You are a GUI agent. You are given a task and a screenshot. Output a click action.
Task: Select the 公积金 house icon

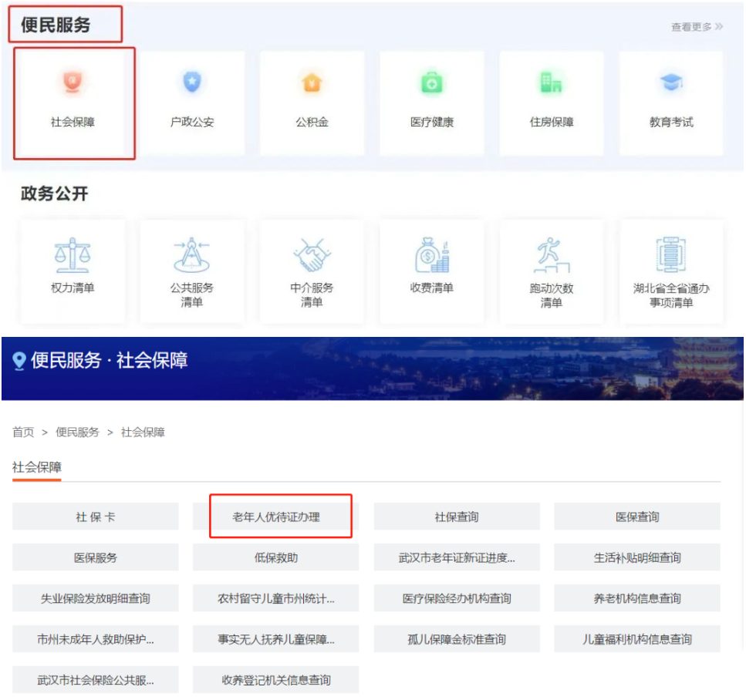(x=312, y=82)
